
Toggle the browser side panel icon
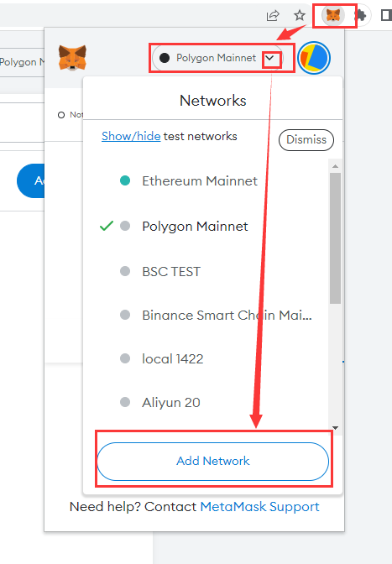click(386, 15)
